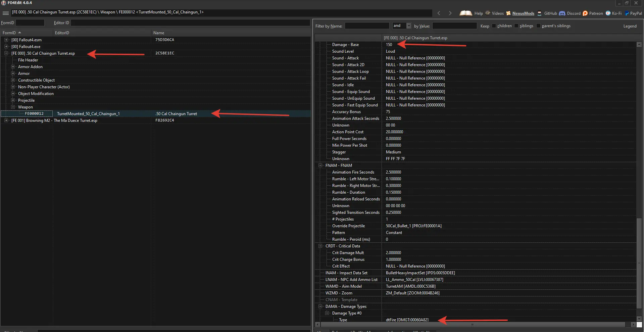Open the Help book icon
Viewport: 644px width, 332px height.
465,13
